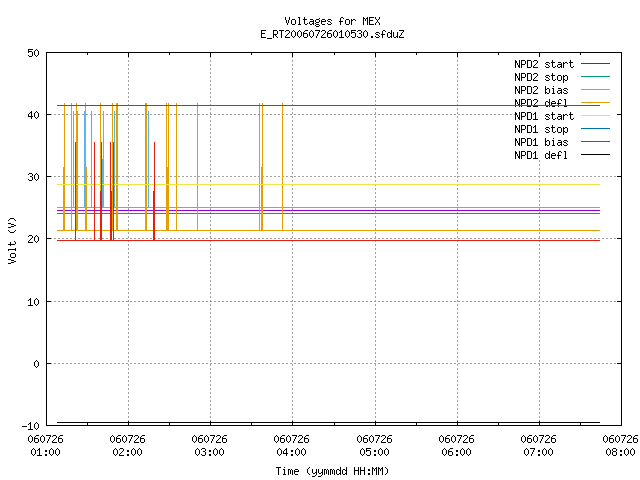Click the x-axis label 'Time (yymmdd HH:MM)'
Image resolution: width=640 pixels, height=480 pixels.
point(332,471)
